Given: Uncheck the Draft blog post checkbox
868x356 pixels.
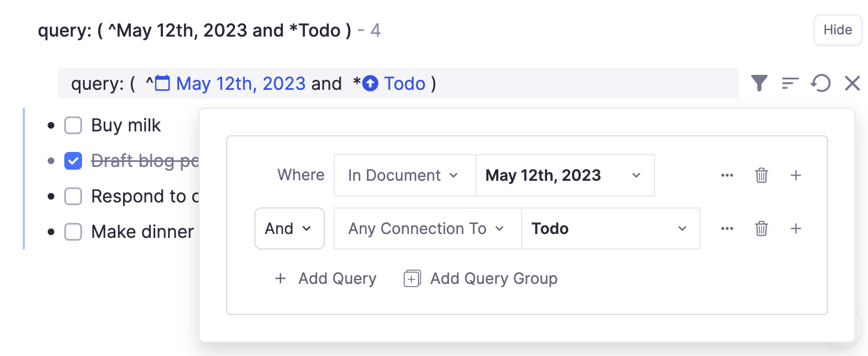Looking at the screenshot, I should [73, 161].
